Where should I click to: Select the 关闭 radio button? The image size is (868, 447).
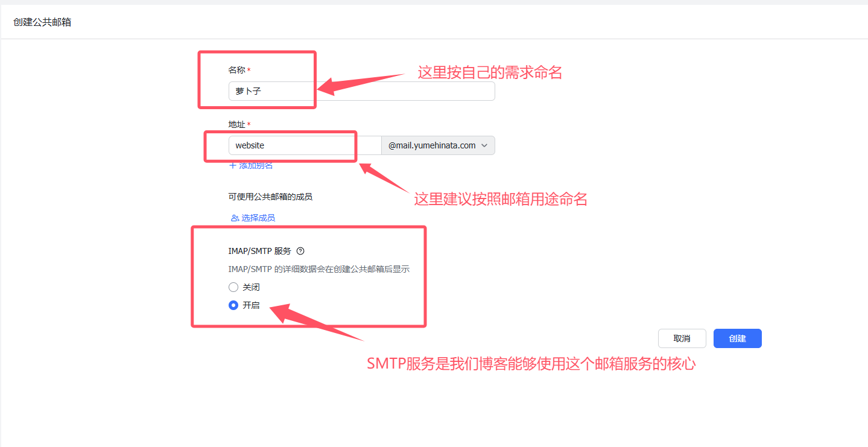233,287
